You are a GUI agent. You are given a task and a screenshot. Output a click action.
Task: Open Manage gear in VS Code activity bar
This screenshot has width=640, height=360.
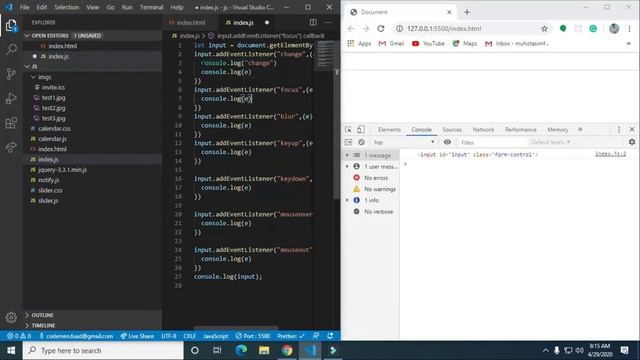click(x=11, y=317)
